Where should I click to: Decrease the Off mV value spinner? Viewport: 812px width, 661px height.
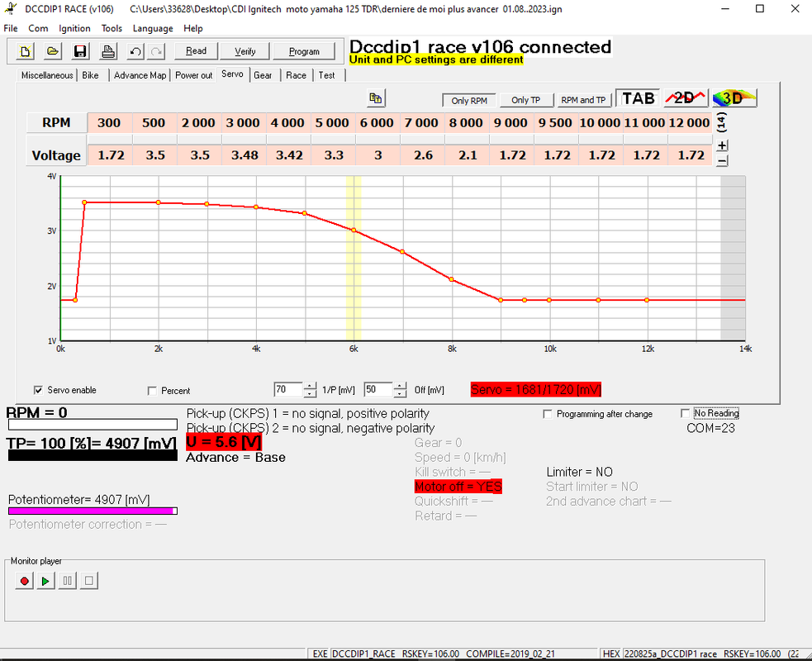[400, 393]
